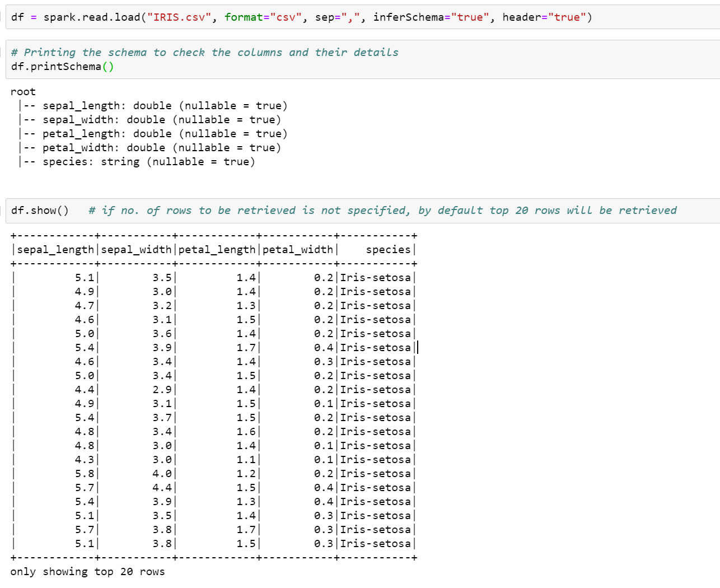Click the df.printSchema() code line
The image size is (720, 588).
(x=62, y=67)
